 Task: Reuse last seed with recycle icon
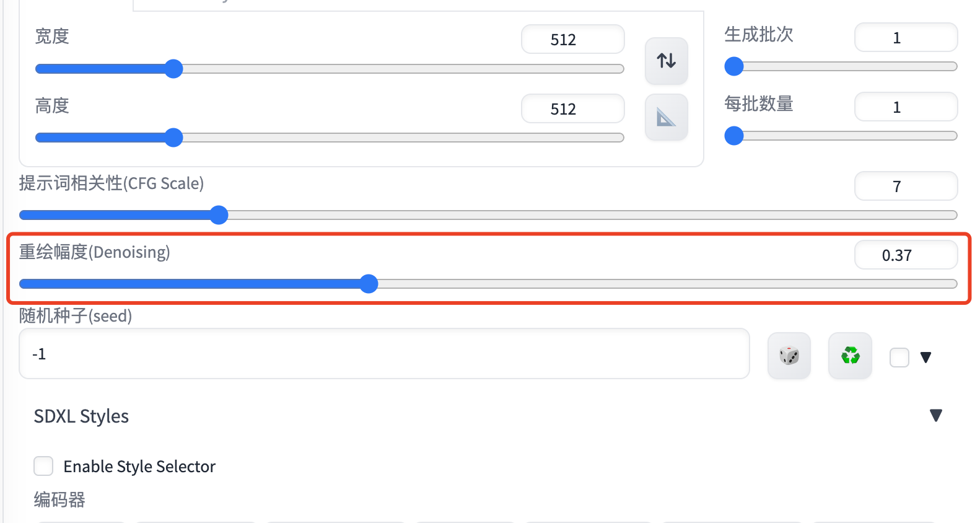pyautogui.click(x=850, y=356)
